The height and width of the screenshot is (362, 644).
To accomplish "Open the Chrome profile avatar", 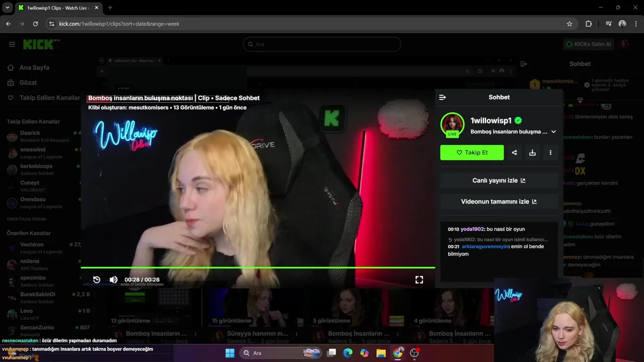I will tap(622, 24).
